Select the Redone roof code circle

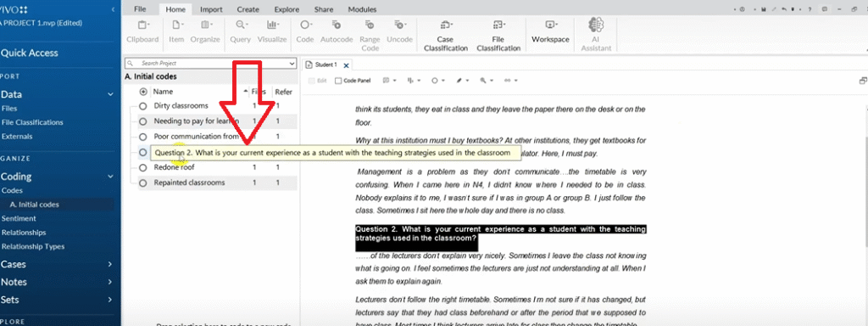[142, 167]
